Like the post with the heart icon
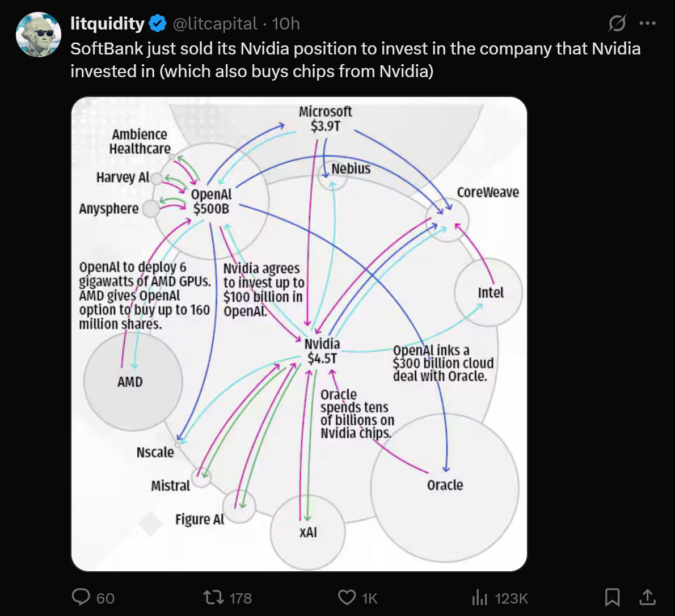Viewport: 675px width, 616px height. 347,597
